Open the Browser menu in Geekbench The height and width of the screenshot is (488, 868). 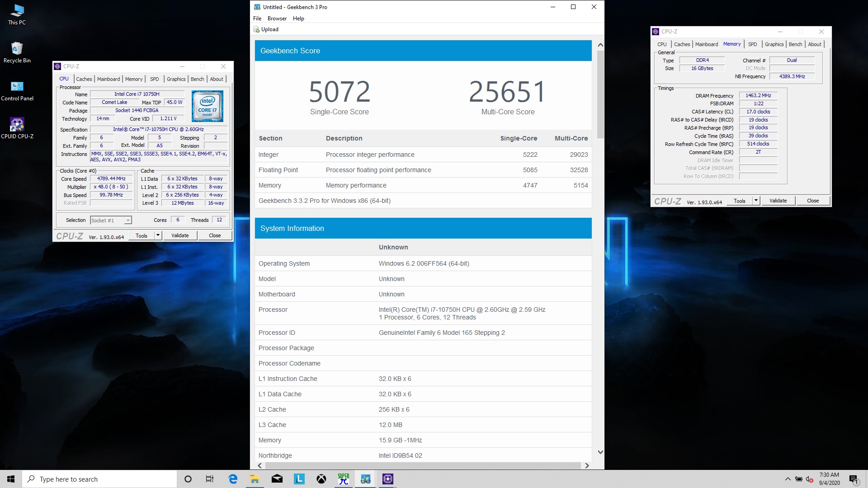click(277, 19)
